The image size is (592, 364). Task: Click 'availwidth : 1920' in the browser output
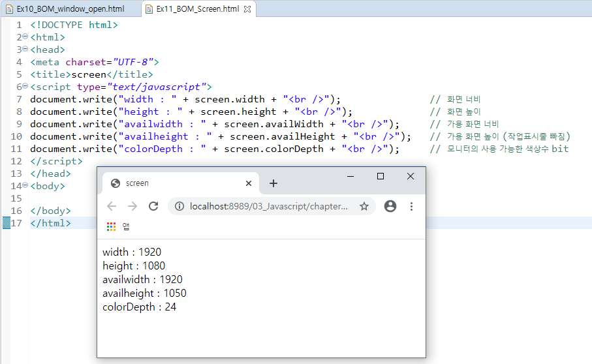142,279
